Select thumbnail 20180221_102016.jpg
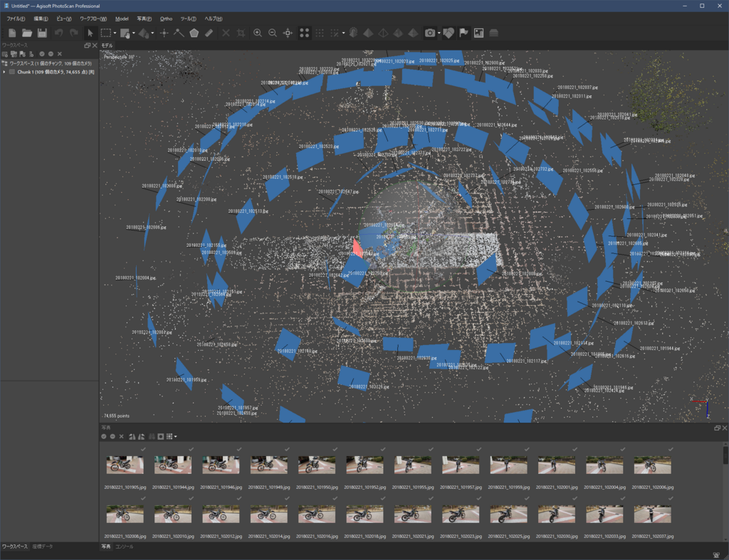The image size is (729, 560). click(x=317, y=514)
